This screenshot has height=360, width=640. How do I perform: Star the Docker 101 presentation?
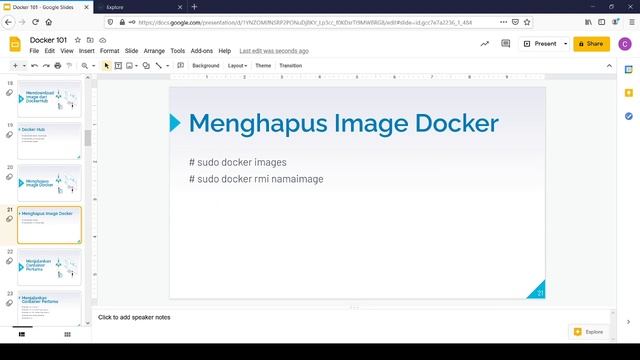click(x=78, y=40)
